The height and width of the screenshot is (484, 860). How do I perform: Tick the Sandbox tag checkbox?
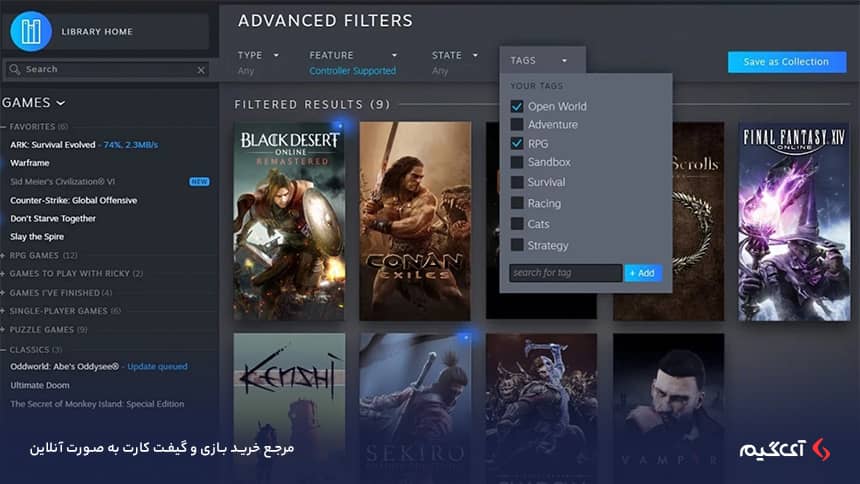517,162
